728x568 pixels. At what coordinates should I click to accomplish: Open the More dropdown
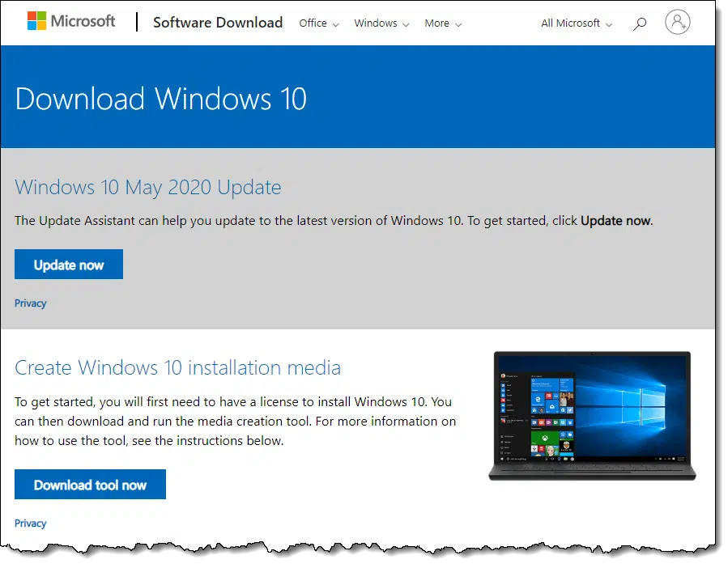pos(443,23)
